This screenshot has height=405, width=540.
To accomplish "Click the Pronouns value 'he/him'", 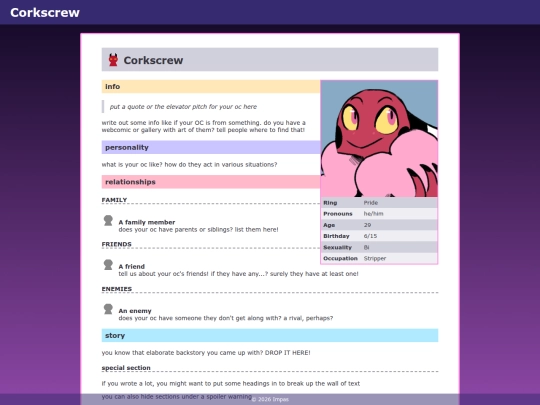I will (x=373, y=214).
